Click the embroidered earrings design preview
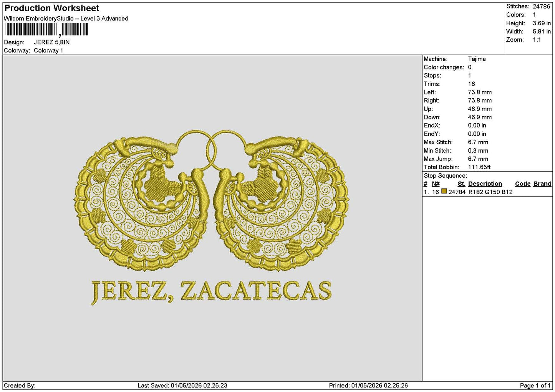 click(x=212, y=200)
